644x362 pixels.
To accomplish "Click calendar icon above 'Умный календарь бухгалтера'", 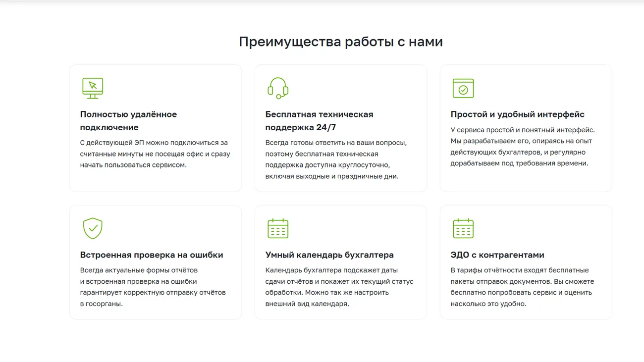I will click(x=278, y=228).
